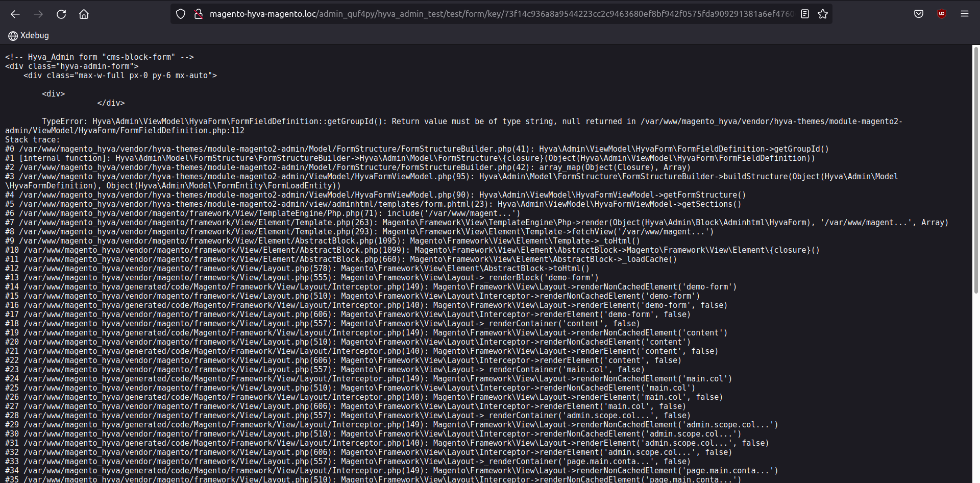Click stack frame #9 _toHtml()
This screenshot has width=980, height=483.
pos(323,241)
